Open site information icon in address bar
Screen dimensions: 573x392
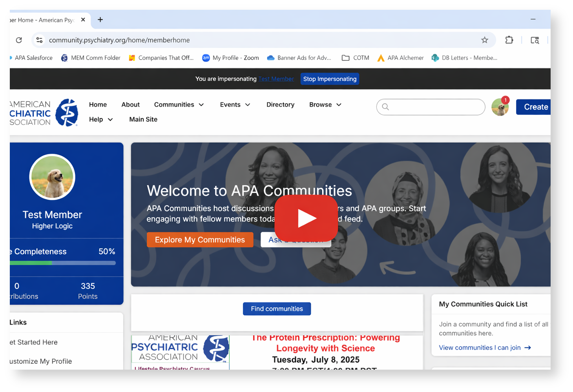pyautogui.click(x=39, y=40)
